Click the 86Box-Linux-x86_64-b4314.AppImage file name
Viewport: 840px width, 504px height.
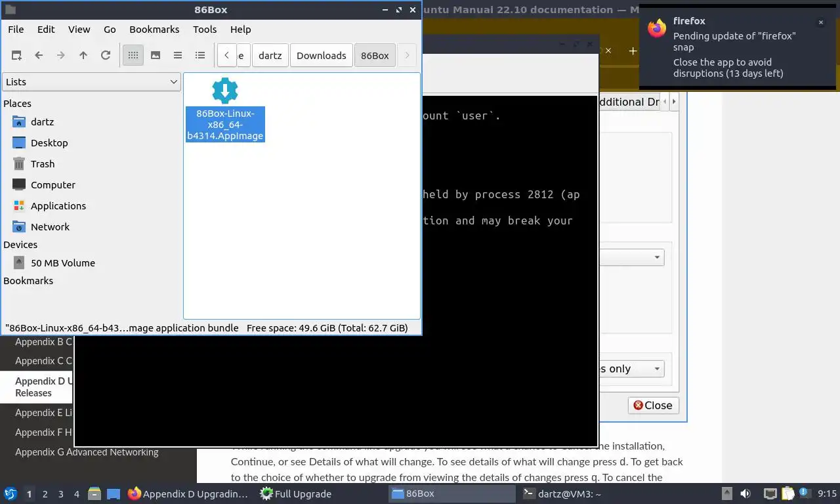[x=225, y=125]
